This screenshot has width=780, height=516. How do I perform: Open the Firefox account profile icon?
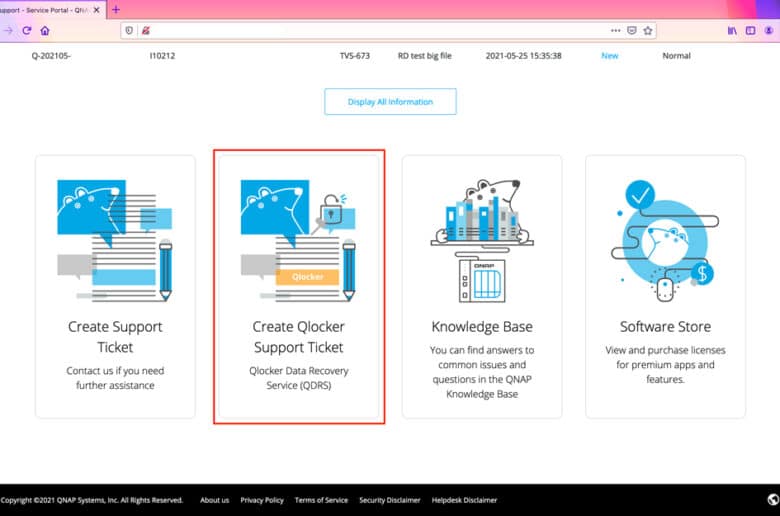769,30
